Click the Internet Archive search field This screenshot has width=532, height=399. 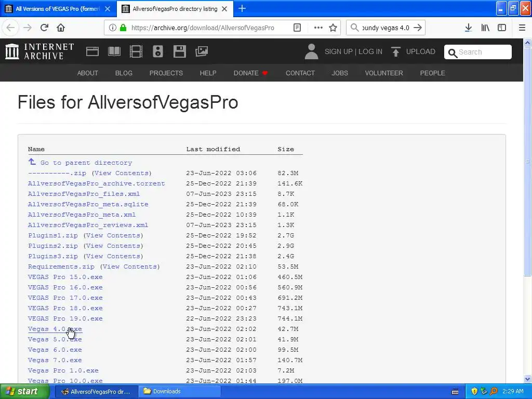[478, 52]
